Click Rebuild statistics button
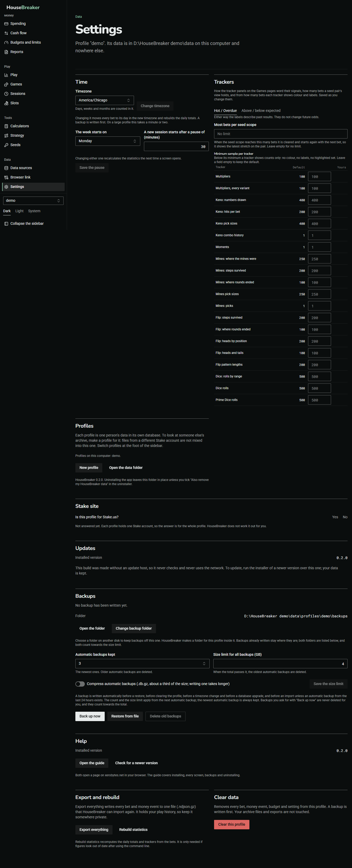352x868 pixels. point(133,830)
